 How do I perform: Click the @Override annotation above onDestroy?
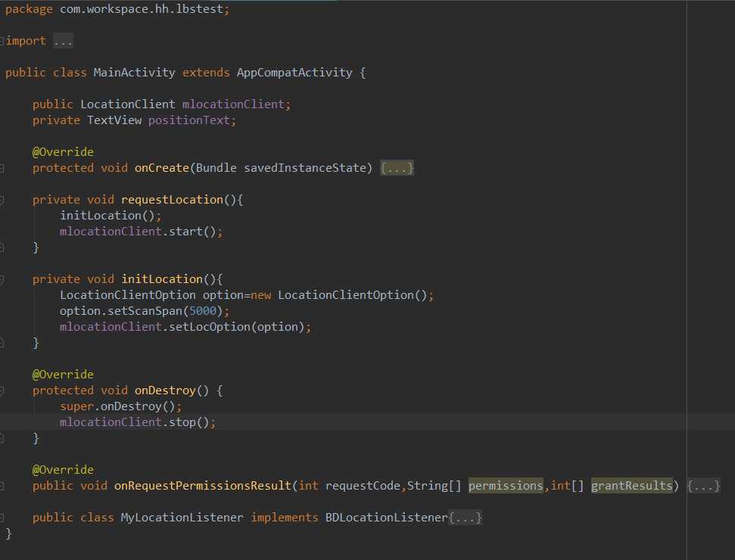(63, 375)
